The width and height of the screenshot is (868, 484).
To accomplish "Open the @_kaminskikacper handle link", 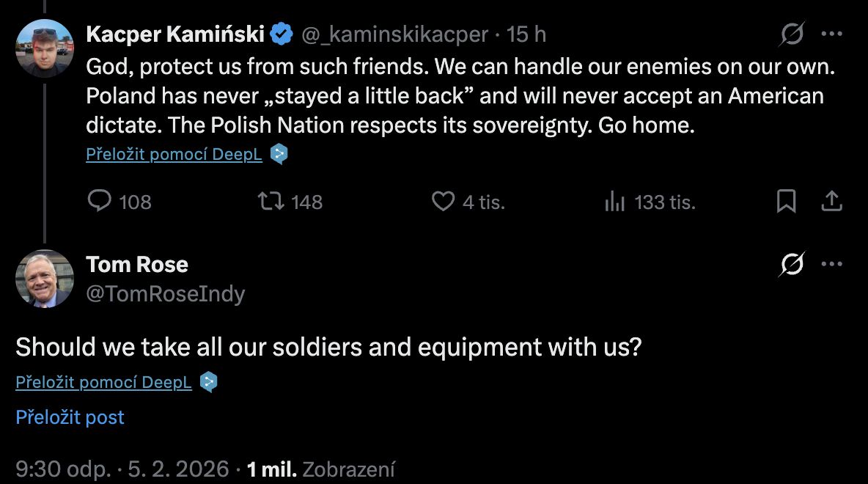I will 394,34.
